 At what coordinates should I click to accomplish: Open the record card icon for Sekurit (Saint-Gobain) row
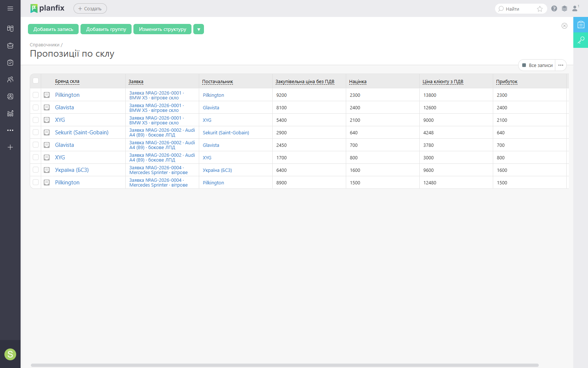(47, 132)
